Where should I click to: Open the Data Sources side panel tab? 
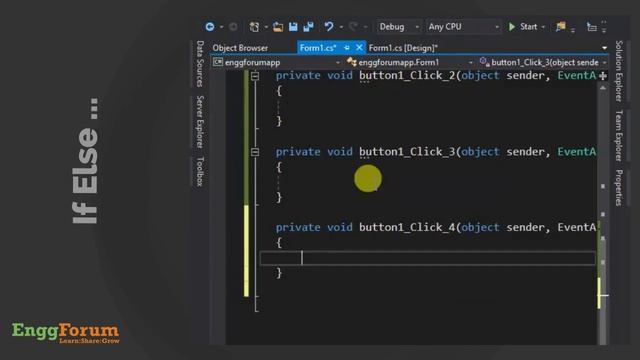pyautogui.click(x=200, y=64)
